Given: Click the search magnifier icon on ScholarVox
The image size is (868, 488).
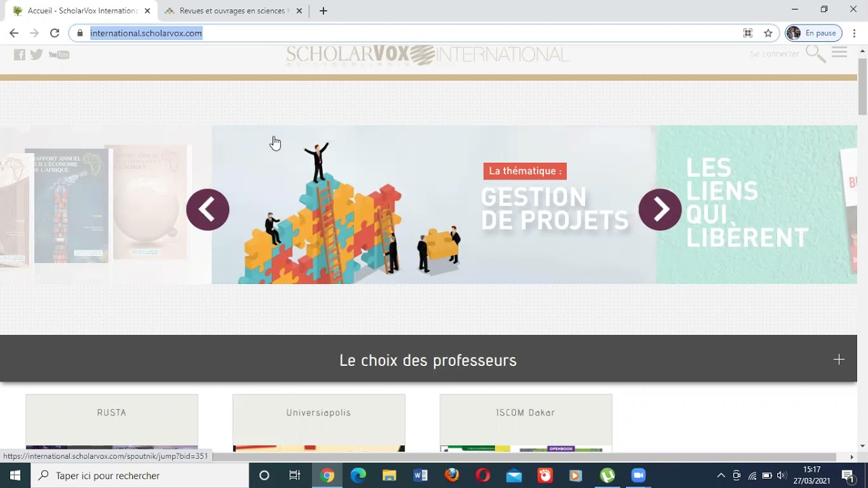Looking at the screenshot, I should point(816,54).
